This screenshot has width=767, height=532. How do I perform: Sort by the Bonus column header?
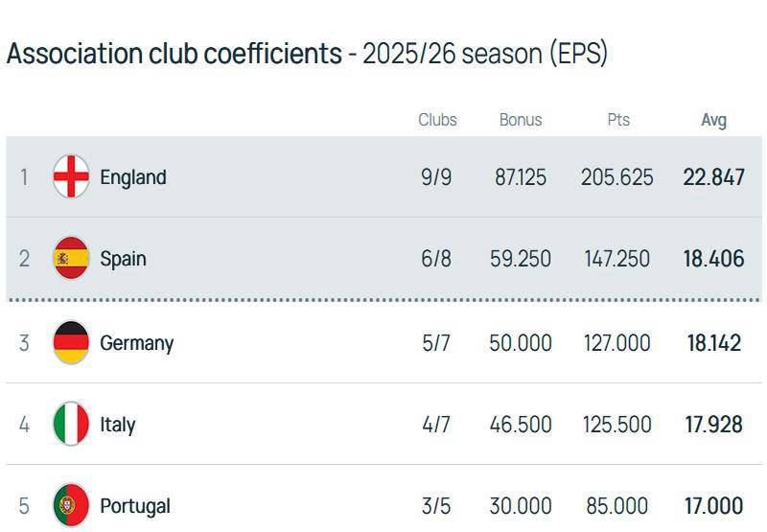coord(521,120)
